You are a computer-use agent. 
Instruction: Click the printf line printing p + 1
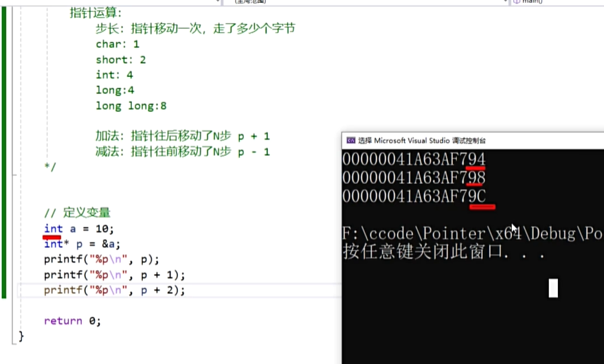pos(114,275)
